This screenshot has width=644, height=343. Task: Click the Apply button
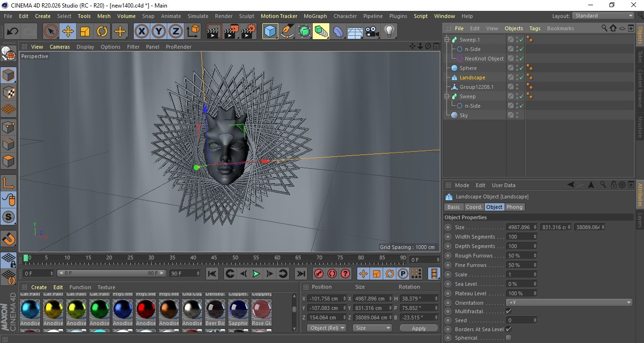pos(419,328)
